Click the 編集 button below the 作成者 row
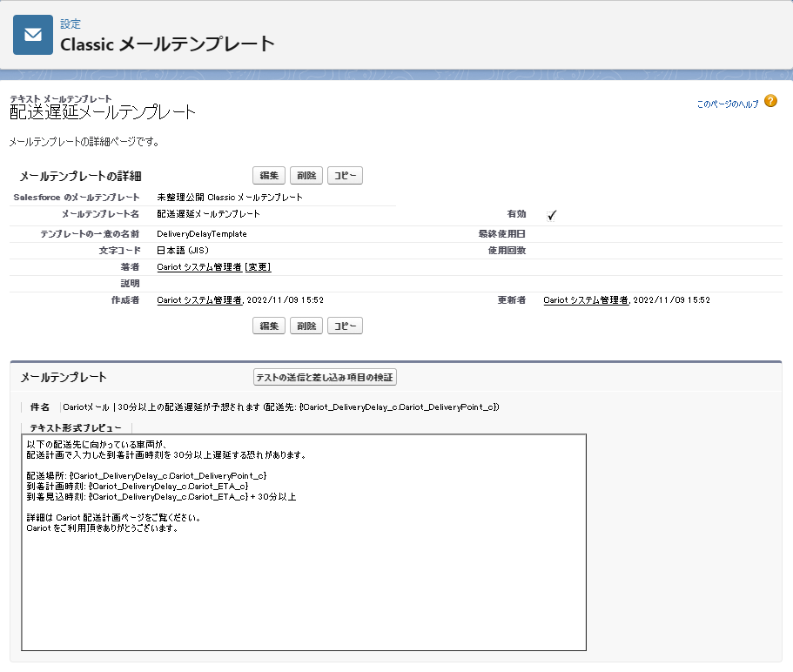 [269, 326]
